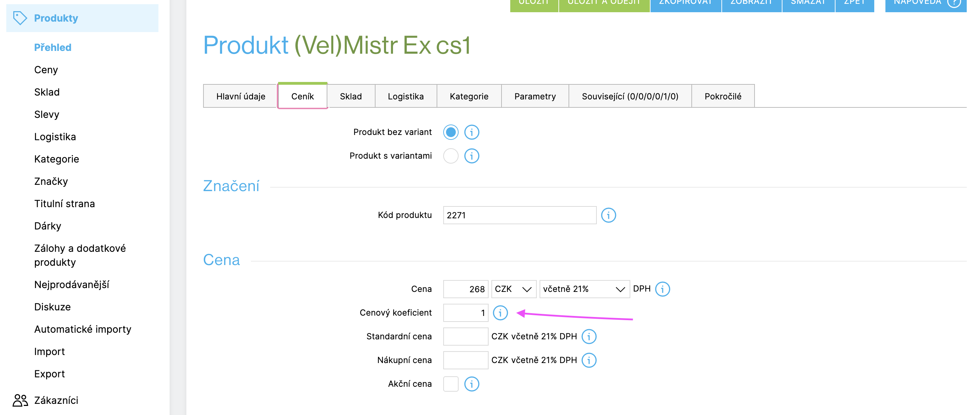
Task: Click info icon beside Produkt s variantami
Action: point(472,156)
